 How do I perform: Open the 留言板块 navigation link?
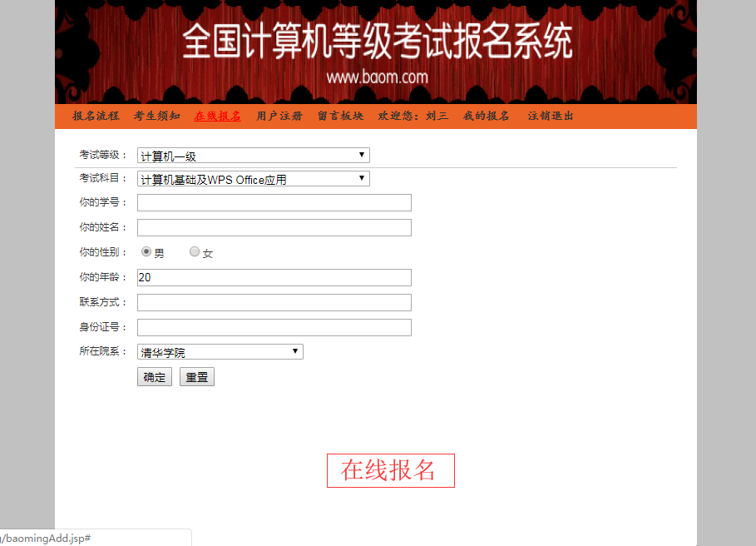[x=340, y=116]
